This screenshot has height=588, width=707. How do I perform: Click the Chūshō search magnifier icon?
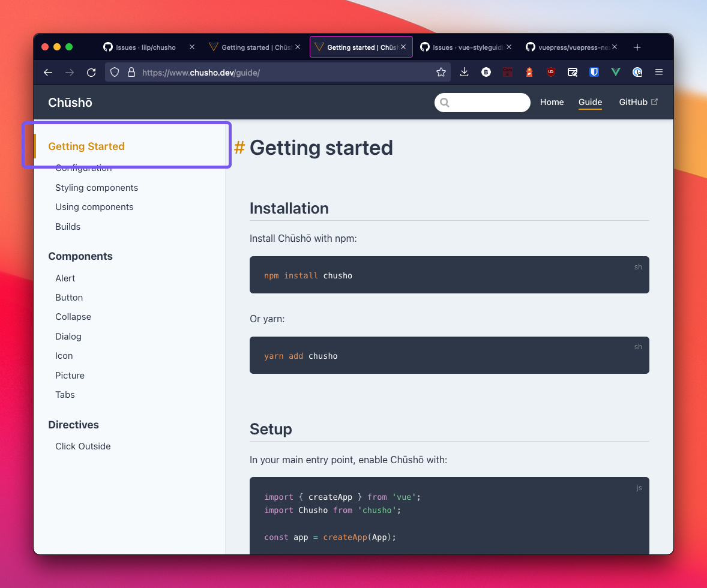click(x=444, y=103)
